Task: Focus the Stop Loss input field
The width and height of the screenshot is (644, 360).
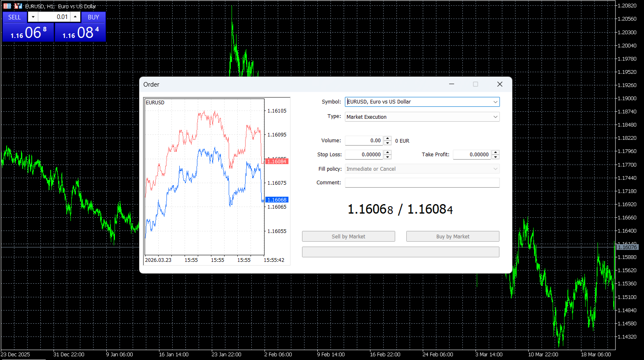Action: 364,155
